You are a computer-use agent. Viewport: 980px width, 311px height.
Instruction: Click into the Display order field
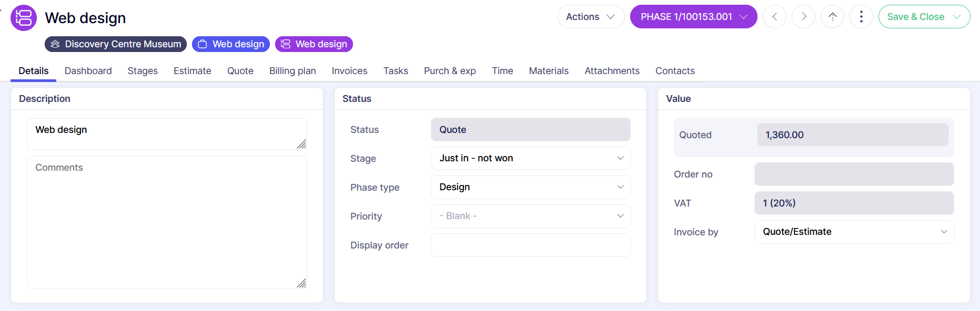coord(530,245)
